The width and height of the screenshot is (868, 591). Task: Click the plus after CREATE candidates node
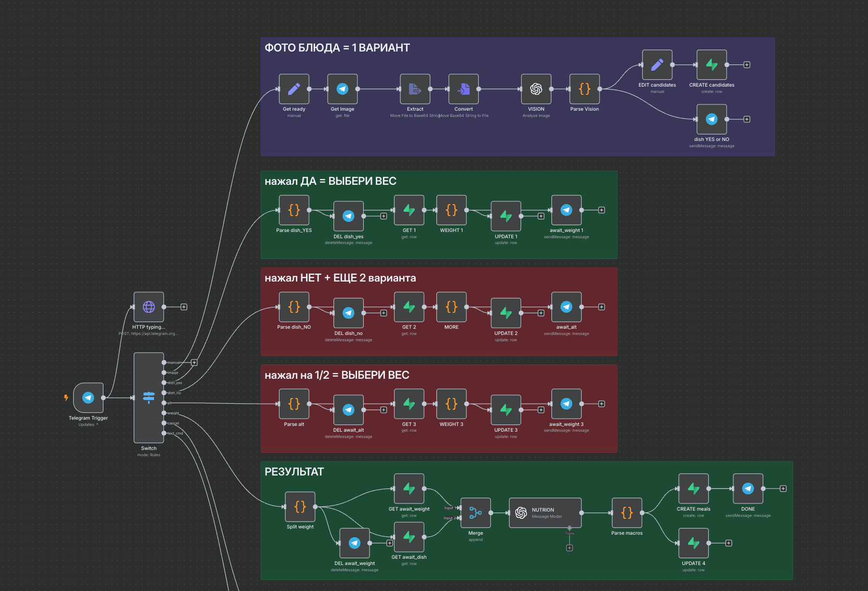point(746,64)
